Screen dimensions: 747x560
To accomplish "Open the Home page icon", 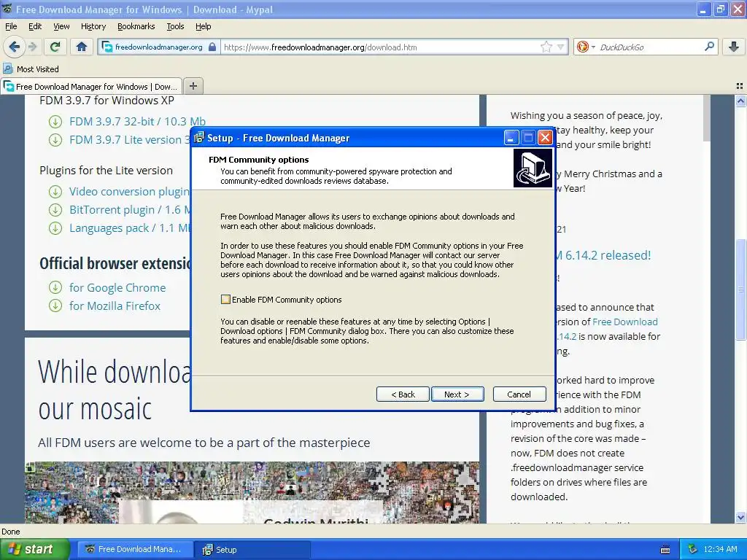I will point(82,47).
